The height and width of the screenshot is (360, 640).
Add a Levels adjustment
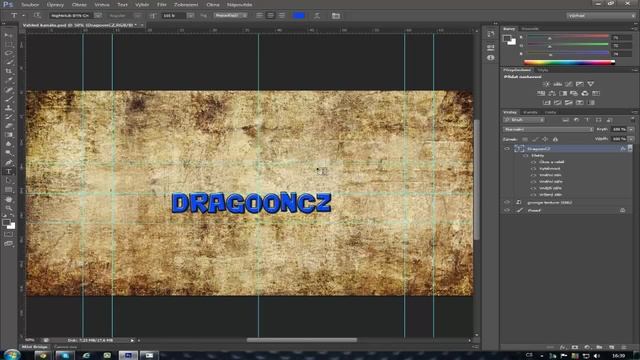pos(558,84)
